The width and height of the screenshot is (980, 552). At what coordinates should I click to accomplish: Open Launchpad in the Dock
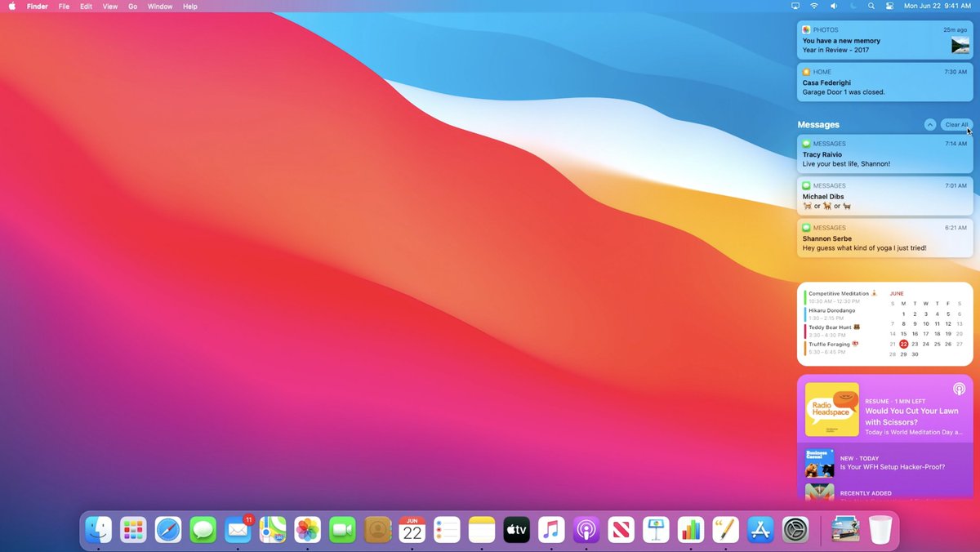[133, 530]
